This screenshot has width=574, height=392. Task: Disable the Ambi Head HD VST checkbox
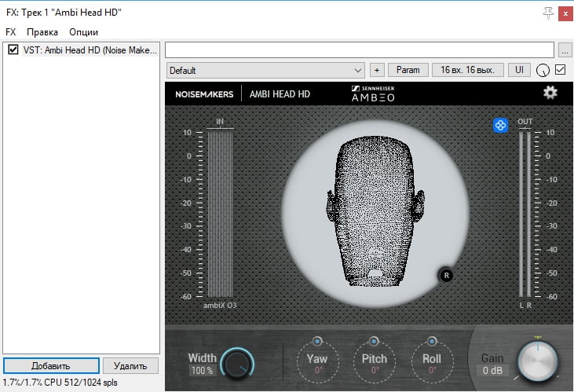(13, 49)
